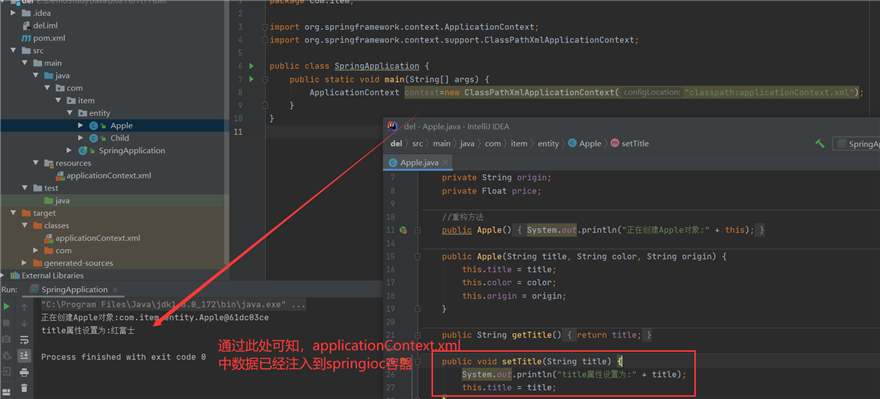Toggle Soft-Wrap in the Run console
The height and width of the screenshot is (399, 880).
point(24,340)
